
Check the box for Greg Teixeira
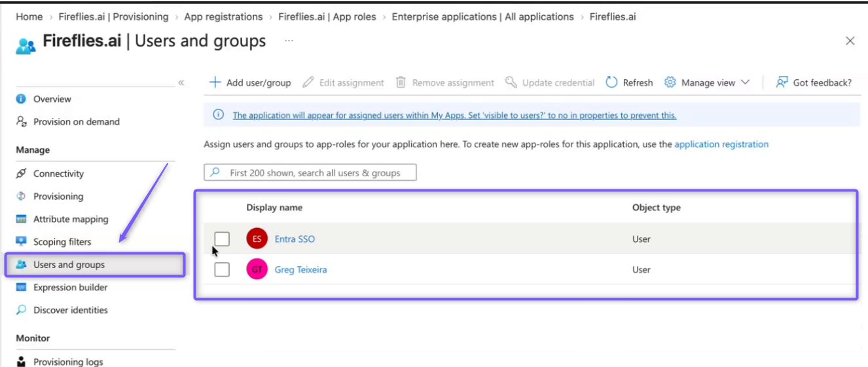pyautogui.click(x=222, y=269)
